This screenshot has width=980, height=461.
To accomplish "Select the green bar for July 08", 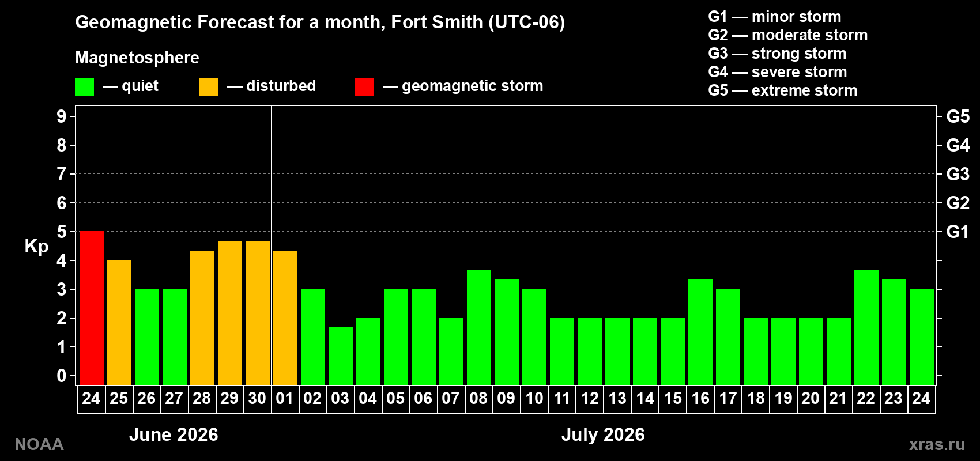I will (x=479, y=327).
